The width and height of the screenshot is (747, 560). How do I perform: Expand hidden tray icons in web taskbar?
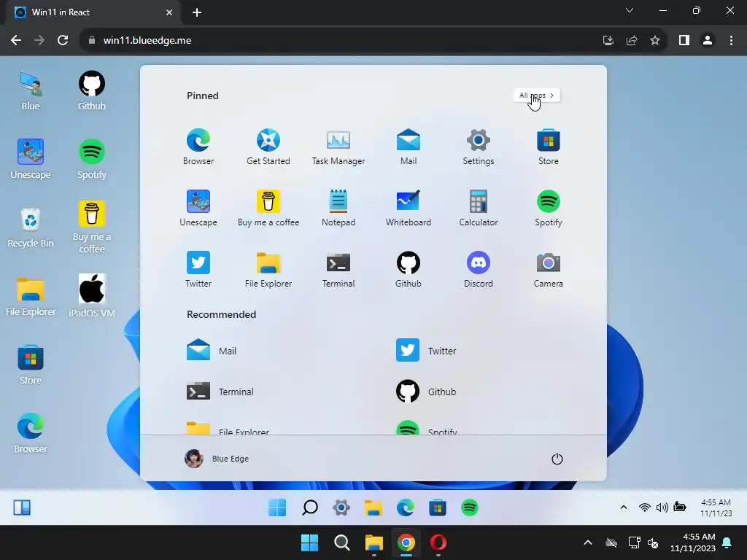coord(623,507)
